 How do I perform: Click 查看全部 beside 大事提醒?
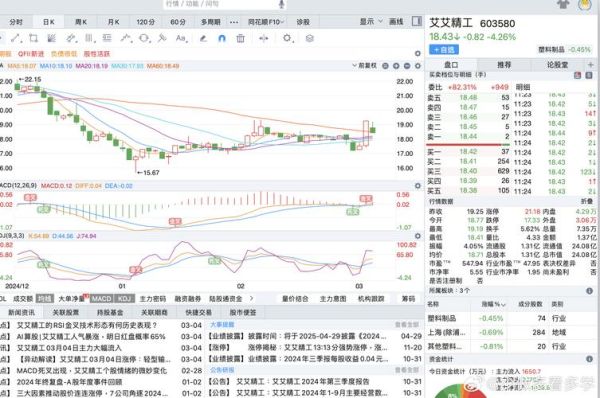point(407,325)
